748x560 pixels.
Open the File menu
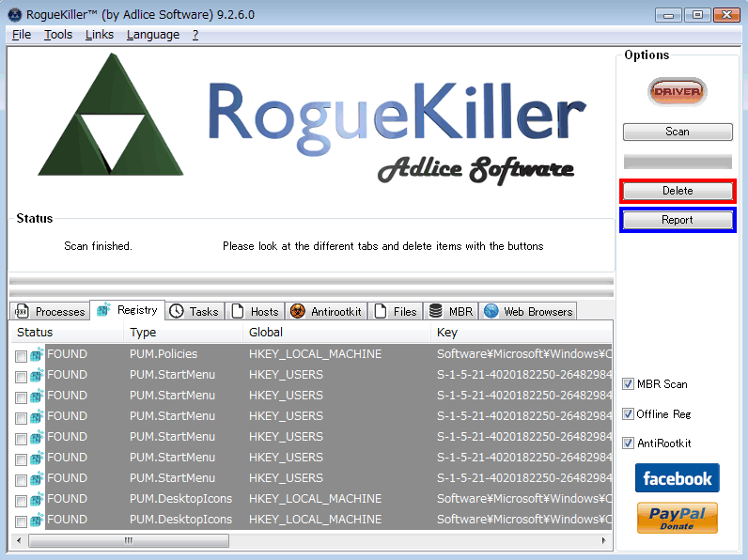tap(22, 35)
